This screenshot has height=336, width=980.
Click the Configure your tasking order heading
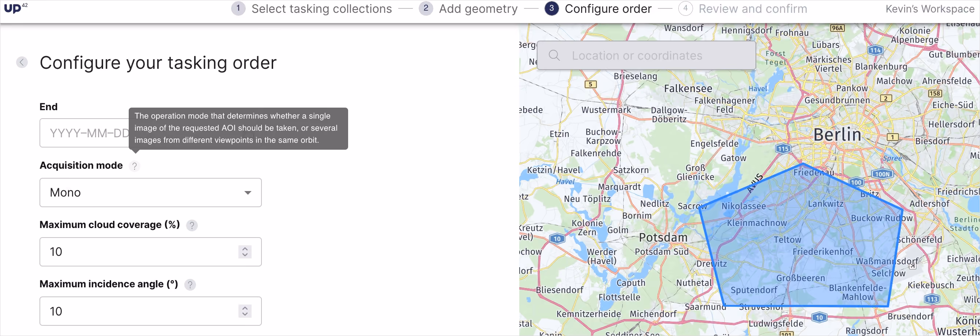(x=158, y=63)
